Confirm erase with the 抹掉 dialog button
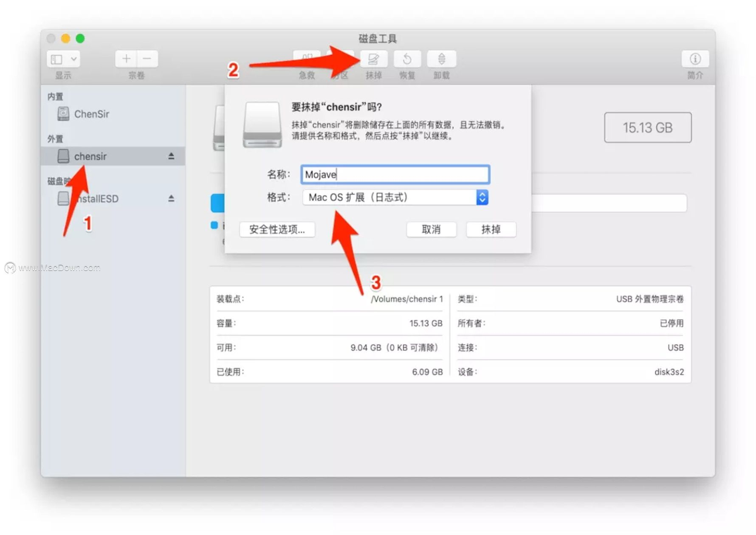The width and height of the screenshot is (756, 535). [491, 229]
